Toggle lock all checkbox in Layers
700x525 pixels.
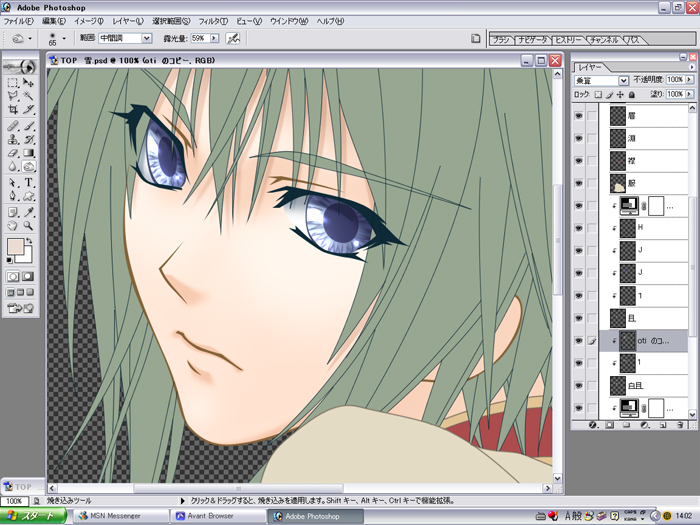click(x=632, y=95)
